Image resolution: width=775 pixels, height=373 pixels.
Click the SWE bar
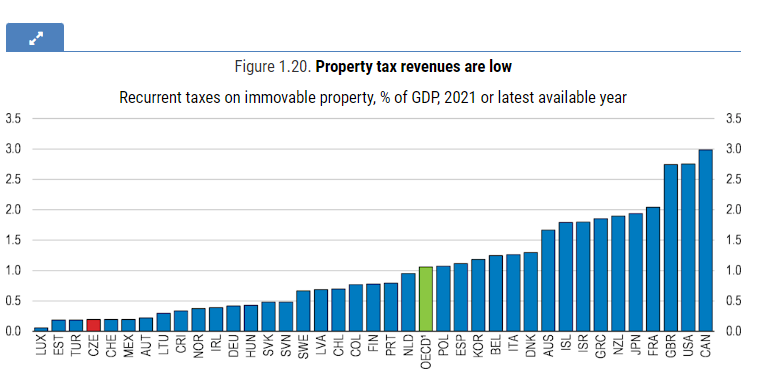303,311
